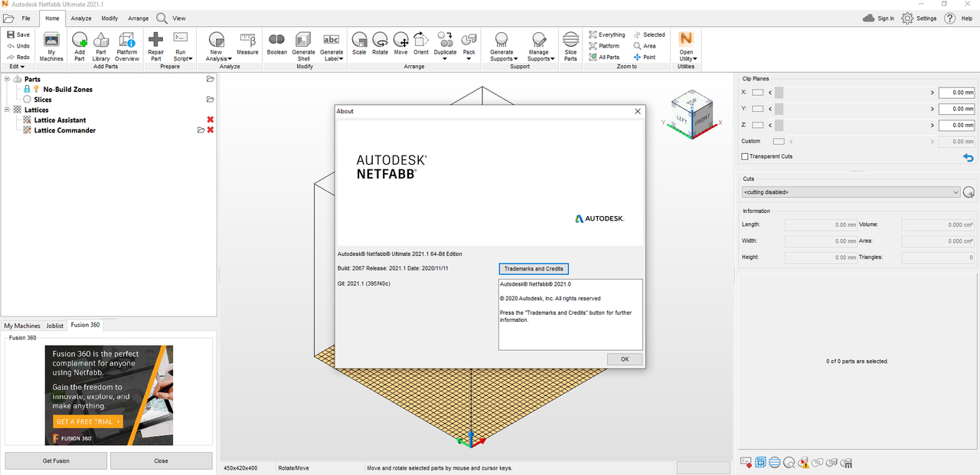Click GET A FREE TRIAL banner button
Screen dimensions: 980x475
pos(88,421)
